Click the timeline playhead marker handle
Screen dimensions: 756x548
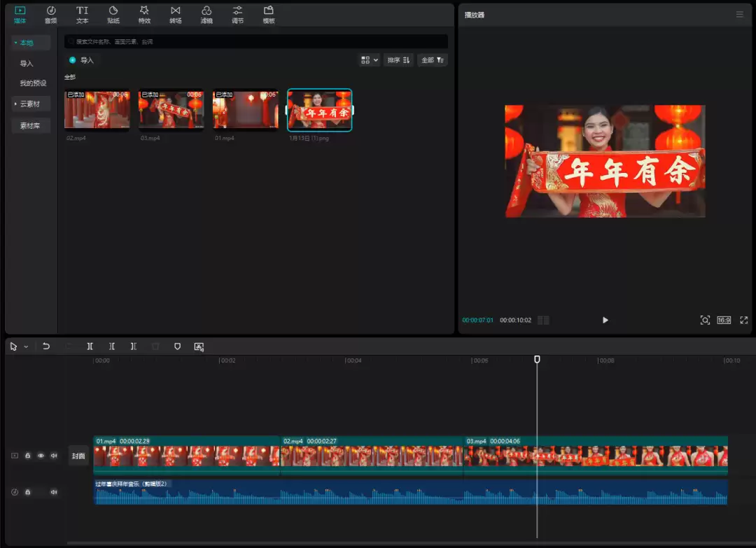[x=537, y=359]
